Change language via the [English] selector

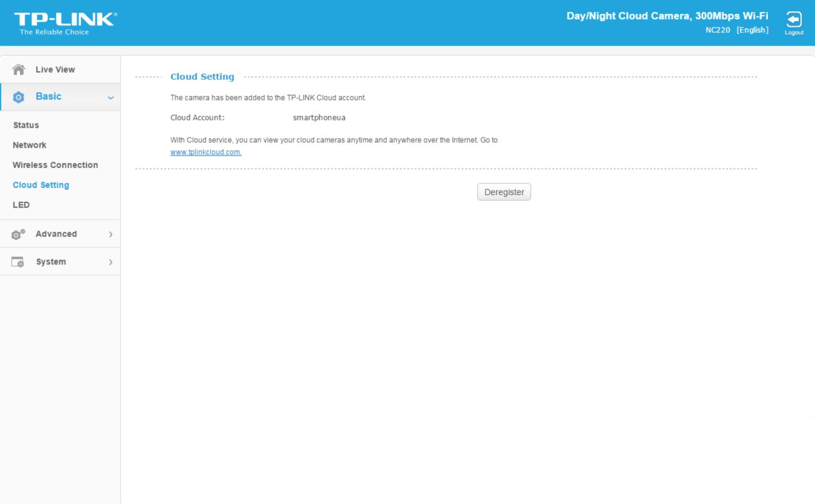752,30
